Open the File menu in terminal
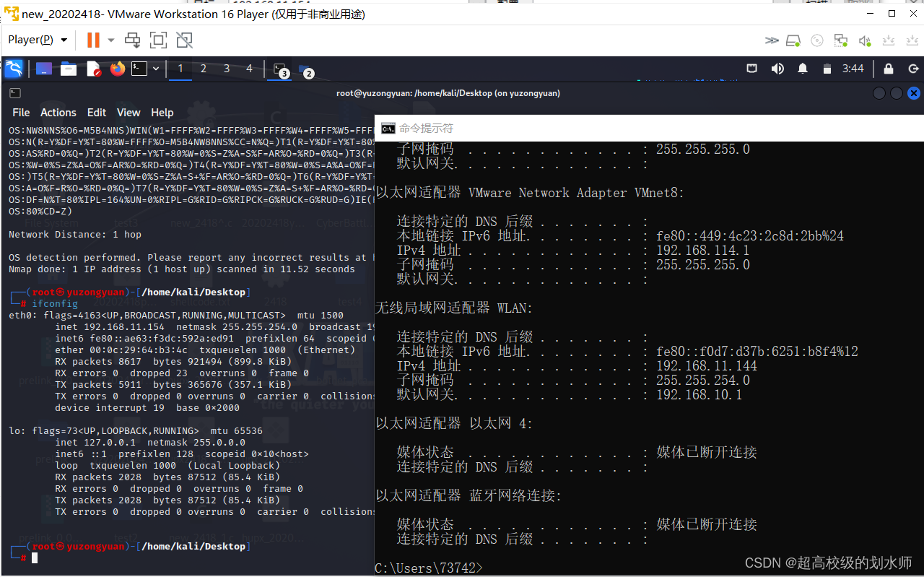Viewport: 924px width, 577px height. (x=21, y=113)
